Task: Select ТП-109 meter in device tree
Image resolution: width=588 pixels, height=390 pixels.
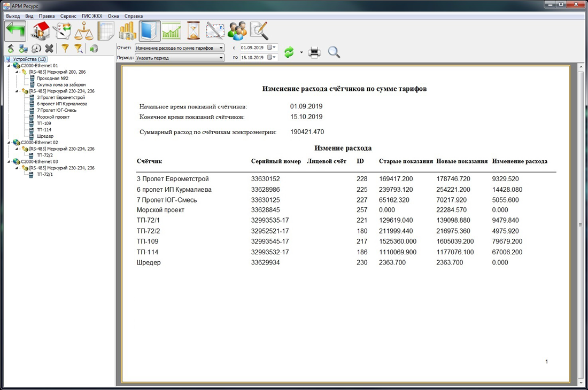Action: click(44, 123)
